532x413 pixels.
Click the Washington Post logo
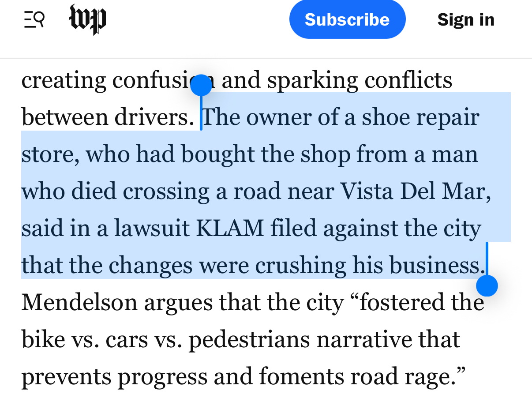[x=88, y=20]
